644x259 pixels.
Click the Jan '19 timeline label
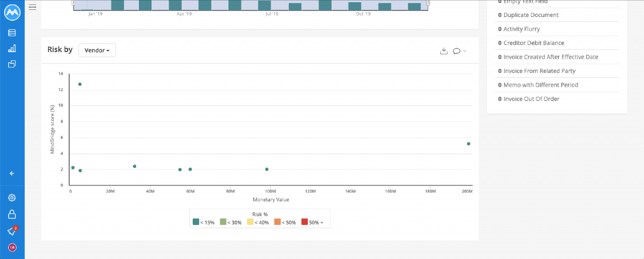94,14
